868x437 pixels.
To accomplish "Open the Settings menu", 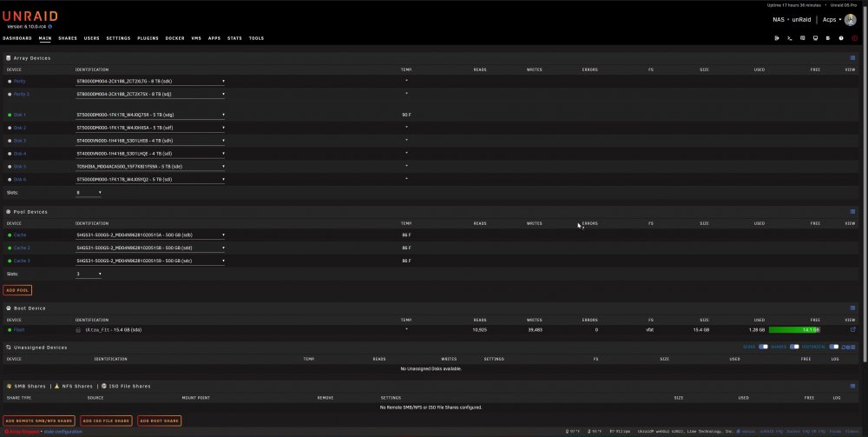I will pyautogui.click(x=118, y=38).
